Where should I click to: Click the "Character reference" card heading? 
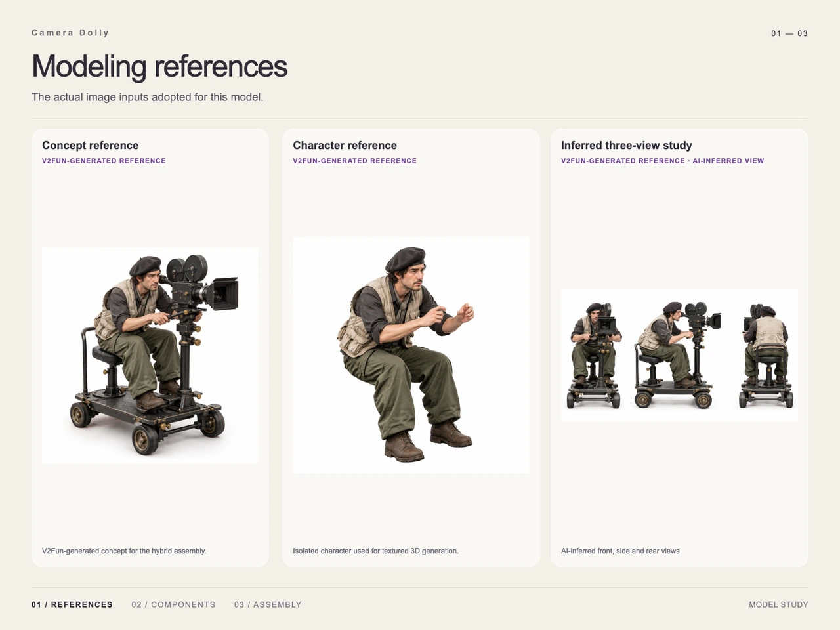pyautogui.click(x=345, y=146)
